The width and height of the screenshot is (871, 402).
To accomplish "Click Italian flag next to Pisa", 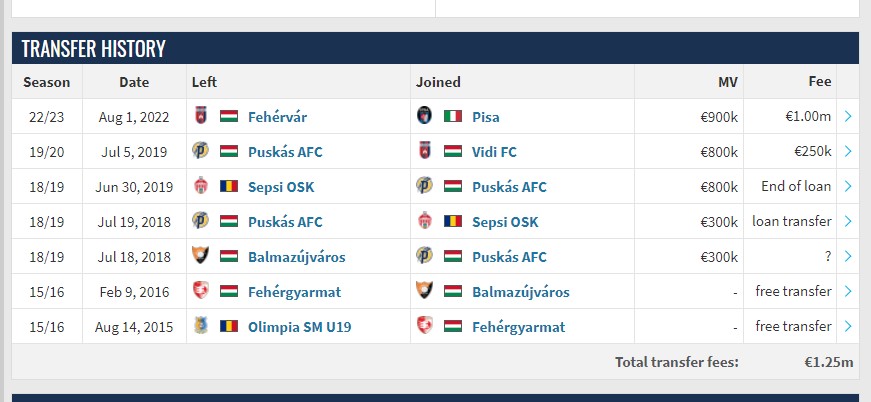I will (x=453, y=116).
